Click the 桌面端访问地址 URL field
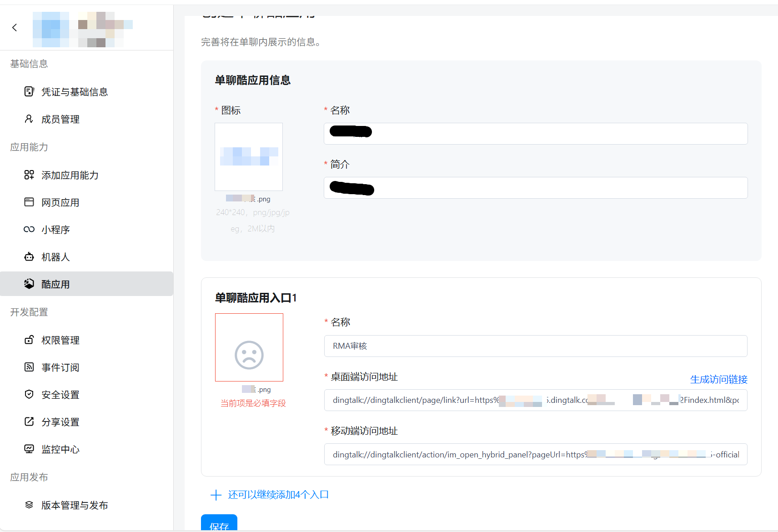The width and height of the screenshot is (778, 532). 536,400
